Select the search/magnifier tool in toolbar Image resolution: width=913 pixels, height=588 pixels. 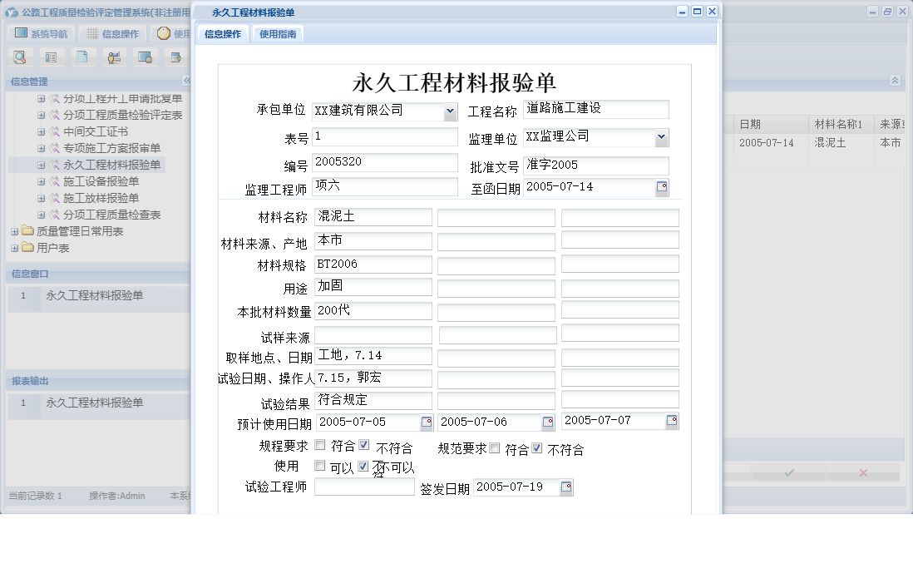click(19, 57)
